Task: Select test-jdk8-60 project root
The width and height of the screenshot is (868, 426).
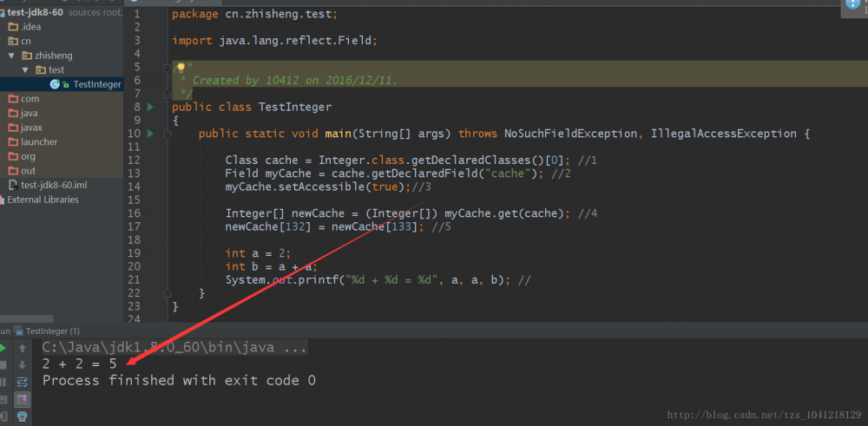Action: [35, 11]
